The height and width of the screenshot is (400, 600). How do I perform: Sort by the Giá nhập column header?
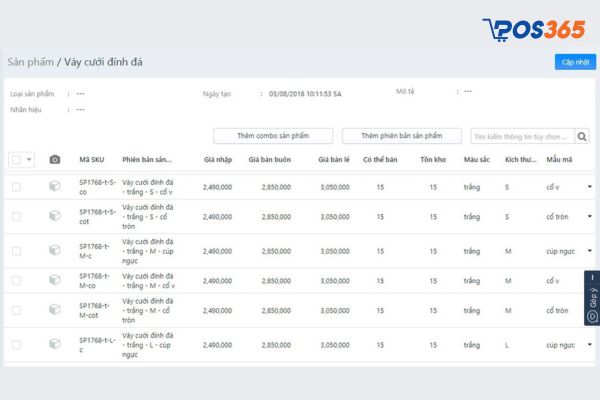coord(217,159)
